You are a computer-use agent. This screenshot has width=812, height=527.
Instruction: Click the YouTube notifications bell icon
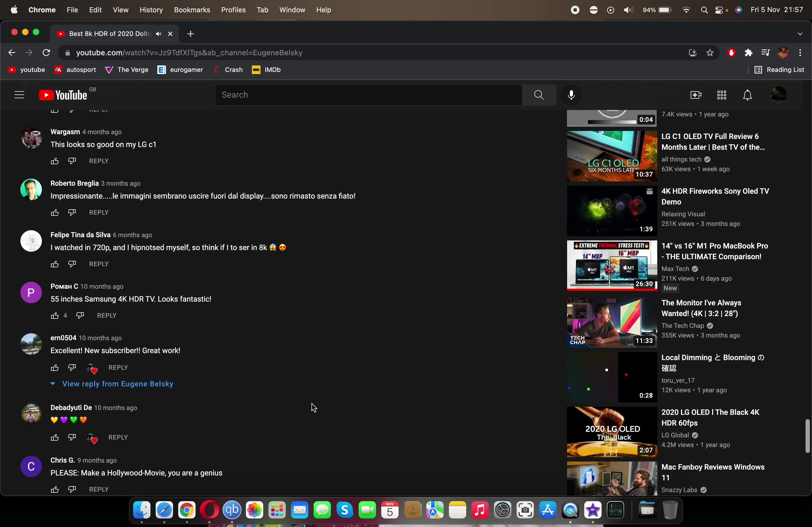[747, 95]
